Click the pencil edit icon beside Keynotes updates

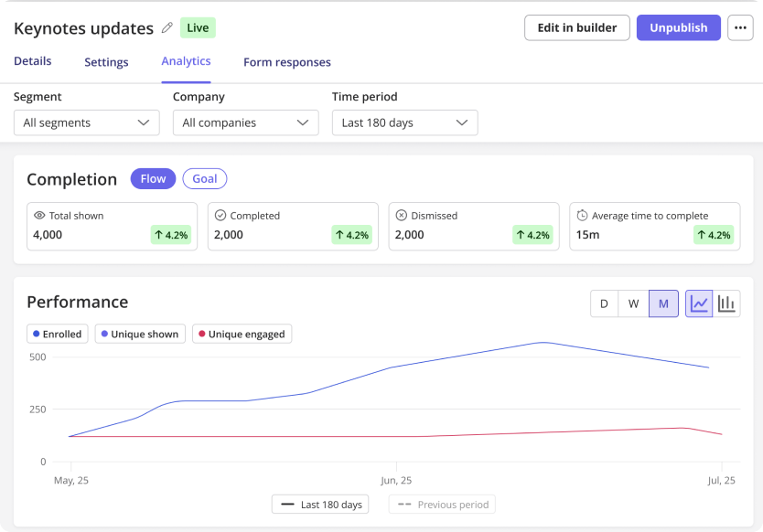(x=167, y=27)
